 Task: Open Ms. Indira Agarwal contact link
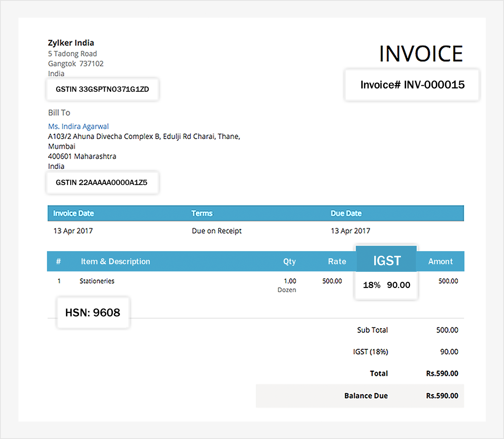tap(78, 126)
